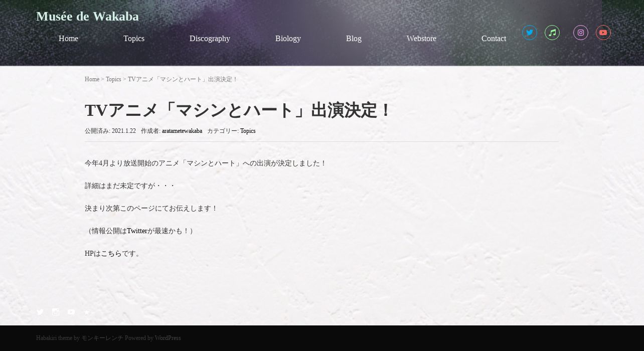Screen dimensions: 644x351
Task: Open the YouTube icon in header
Action: point(603,33)
